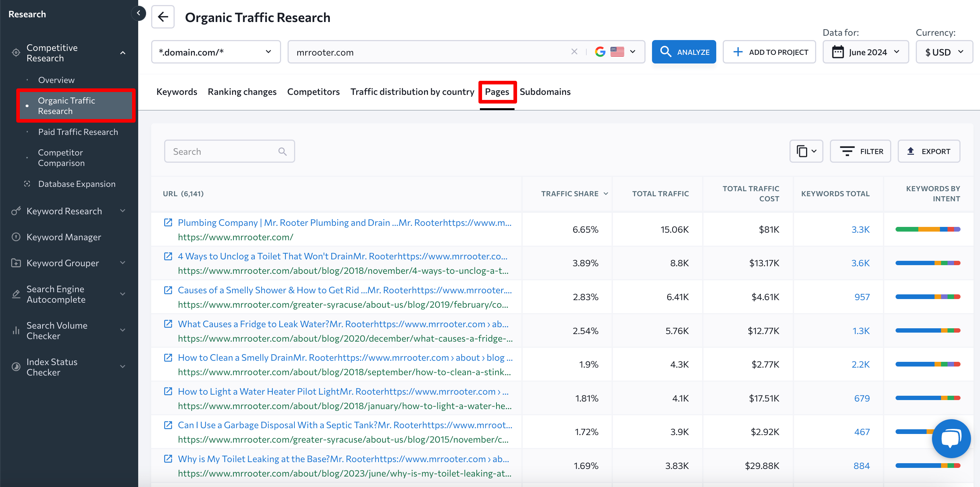This screenshot has width=980, height=487.
Task: Open 'How to Light a Water Heater Pilot Light' link
Action: [x=343, y=391]
